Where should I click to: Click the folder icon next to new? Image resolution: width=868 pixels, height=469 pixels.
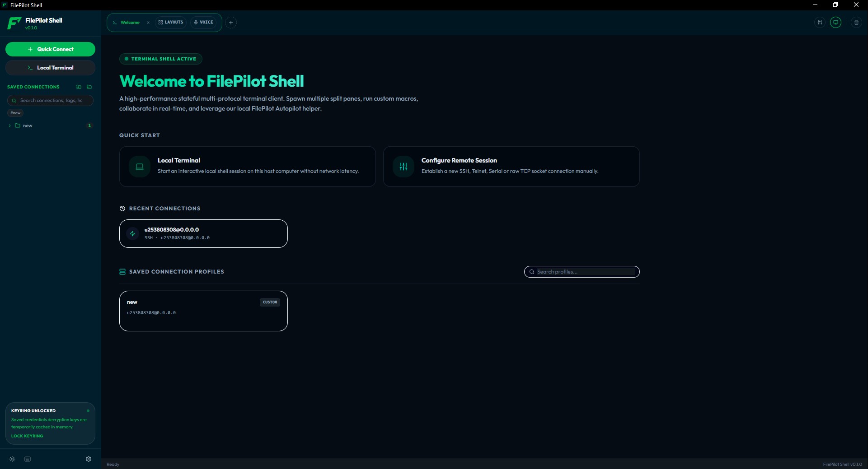point(18,125)
